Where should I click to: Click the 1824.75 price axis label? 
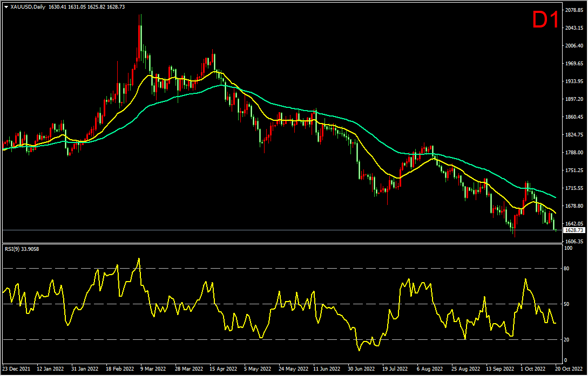(574, 134)
